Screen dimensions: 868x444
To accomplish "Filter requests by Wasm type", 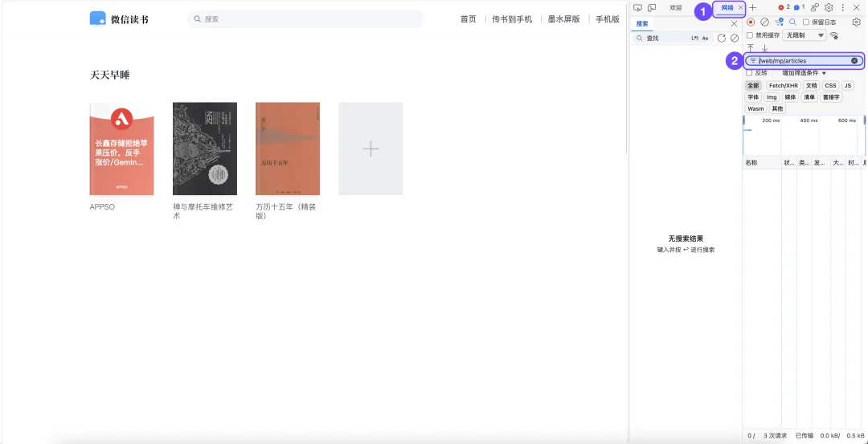I will (x=755, y=109).
